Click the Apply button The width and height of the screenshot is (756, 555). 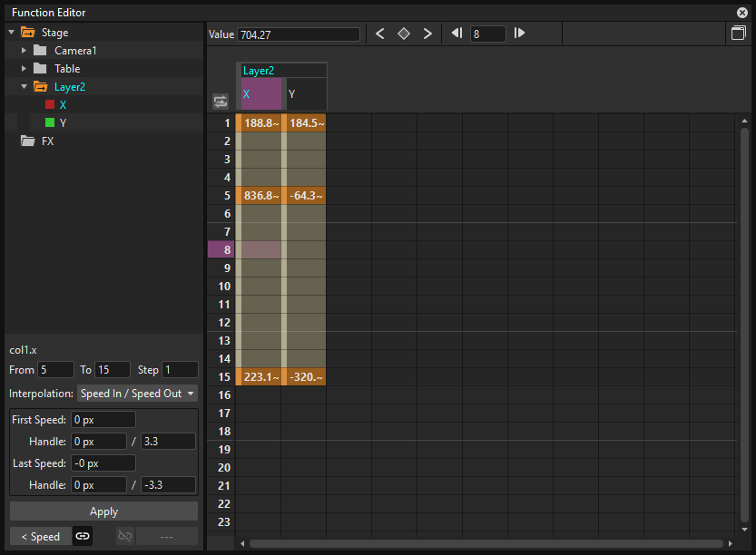pos(103,511)
